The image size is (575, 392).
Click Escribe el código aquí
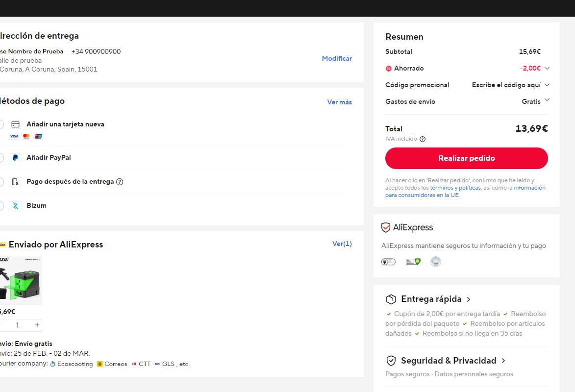click(x=506, y=85)
